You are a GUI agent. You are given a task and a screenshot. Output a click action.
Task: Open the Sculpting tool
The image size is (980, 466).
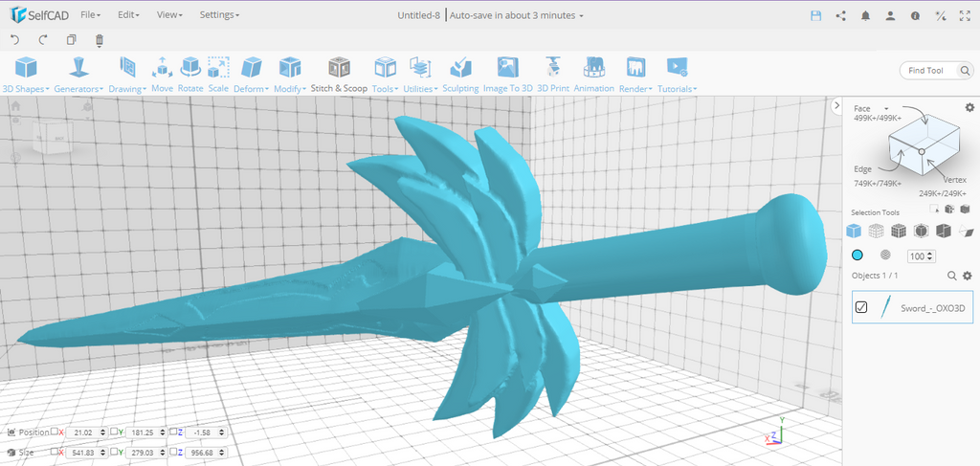[x=460, y=75]
